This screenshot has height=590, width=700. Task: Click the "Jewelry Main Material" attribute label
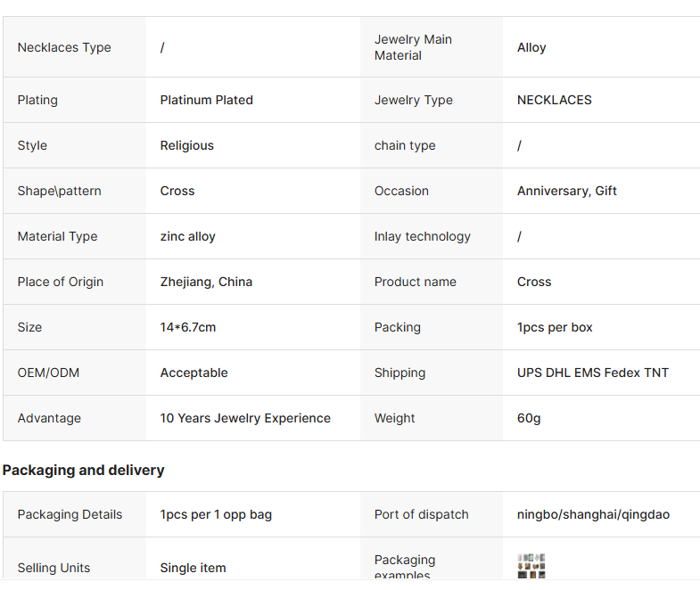[413, 47]
